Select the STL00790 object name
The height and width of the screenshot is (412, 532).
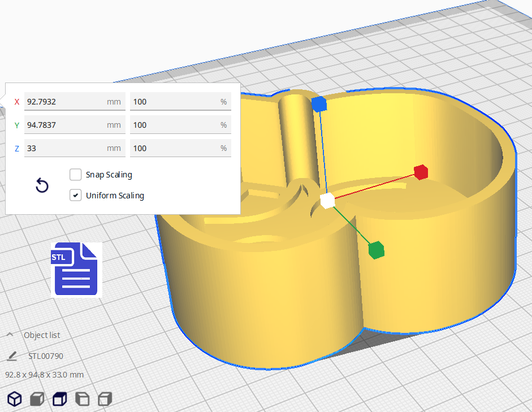point(46,356)
